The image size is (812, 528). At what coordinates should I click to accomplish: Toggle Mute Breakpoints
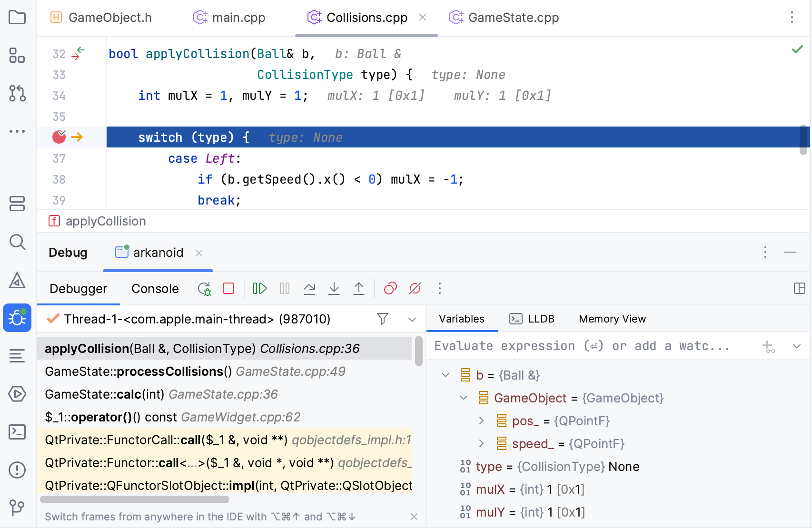[415, 288]
